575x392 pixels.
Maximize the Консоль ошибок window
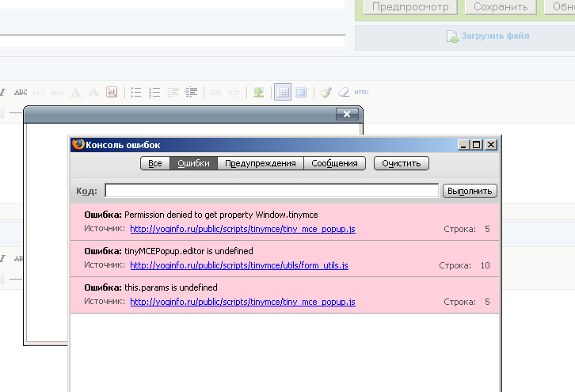click(x=476, y=145)
